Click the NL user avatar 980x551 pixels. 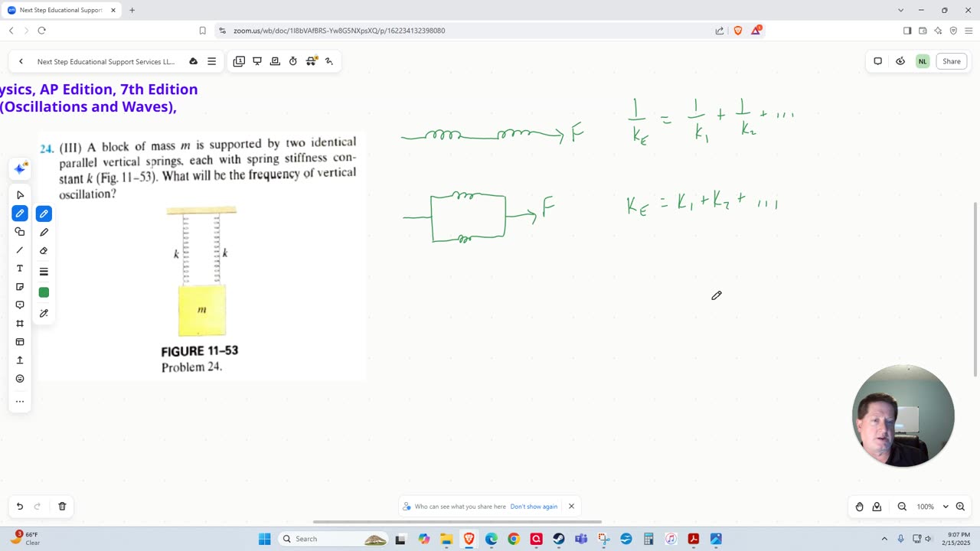pyautogui.click(x=923, y=61)
